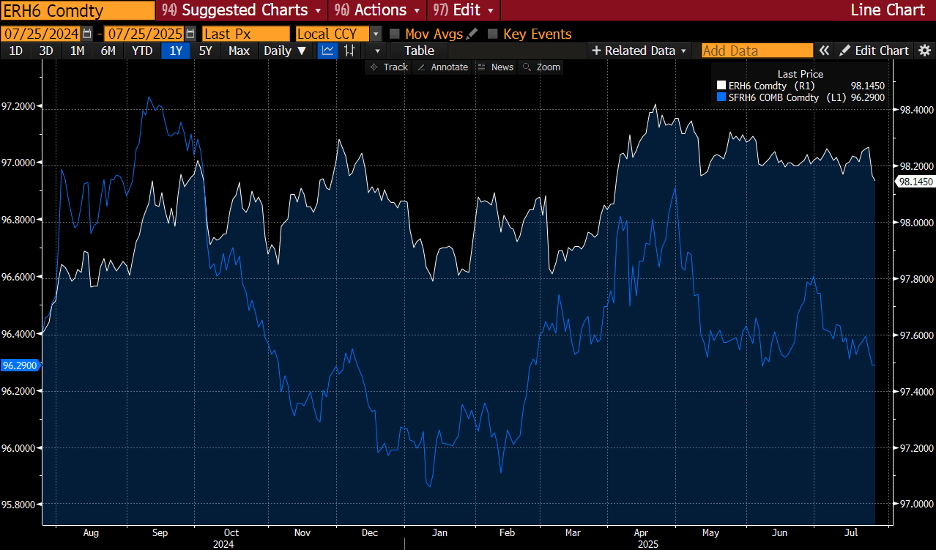
Task: Activate the Zoom magnifier tool
Action: point(541,67)
